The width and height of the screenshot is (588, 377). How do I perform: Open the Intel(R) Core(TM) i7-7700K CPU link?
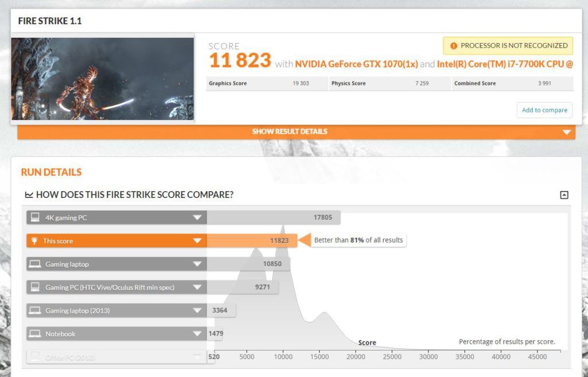click(x=505, y=64)
